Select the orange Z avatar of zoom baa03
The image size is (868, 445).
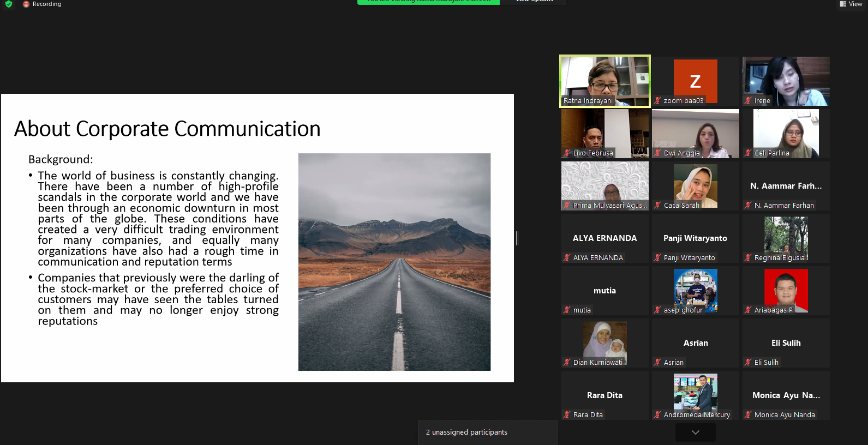(696, 81)
